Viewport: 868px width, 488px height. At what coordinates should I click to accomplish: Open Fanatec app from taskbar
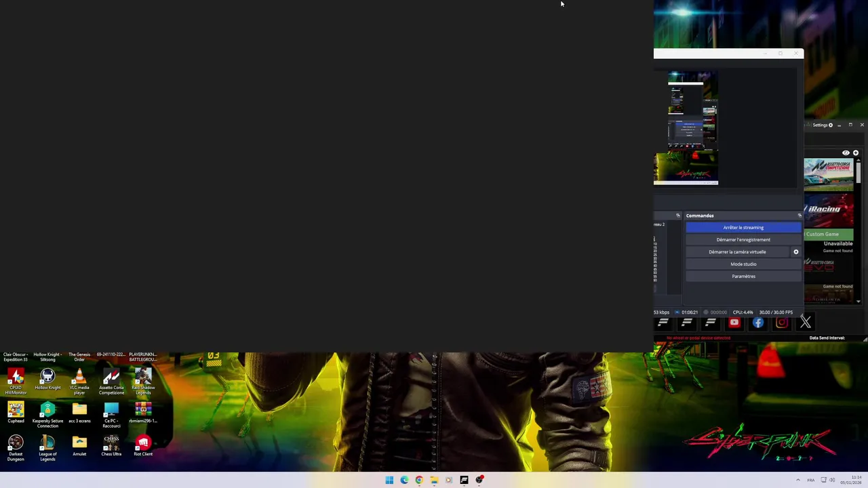tap(464, 480)
